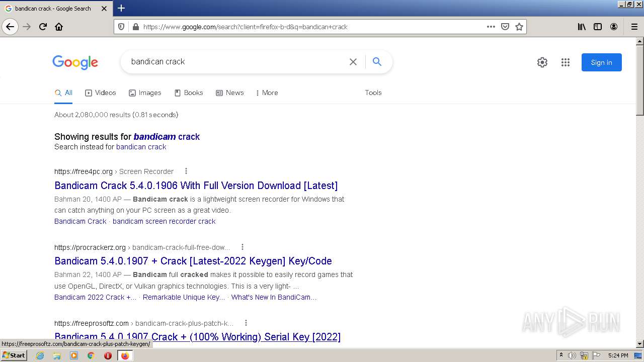Launch Internet Explorer from taskbar

[x=40, y=355]
